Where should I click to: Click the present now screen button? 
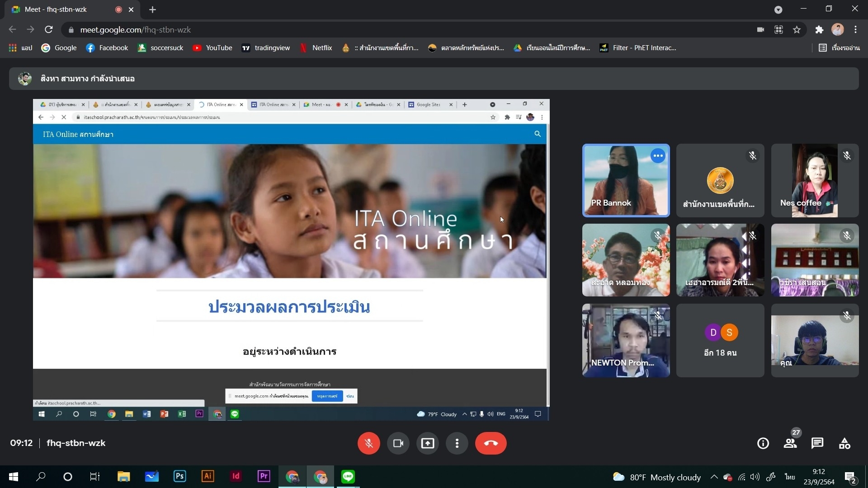coord(427,443)
